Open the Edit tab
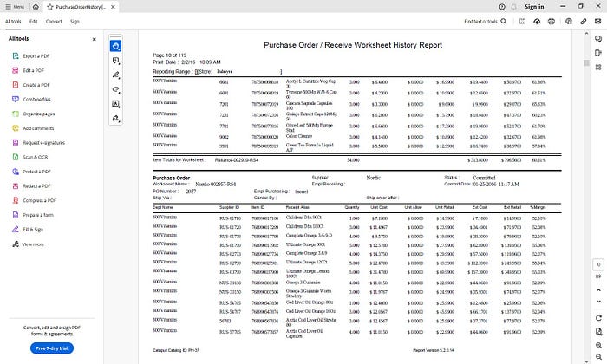The image size is (607, 364). pyautogui.click(x=34, y=22)
